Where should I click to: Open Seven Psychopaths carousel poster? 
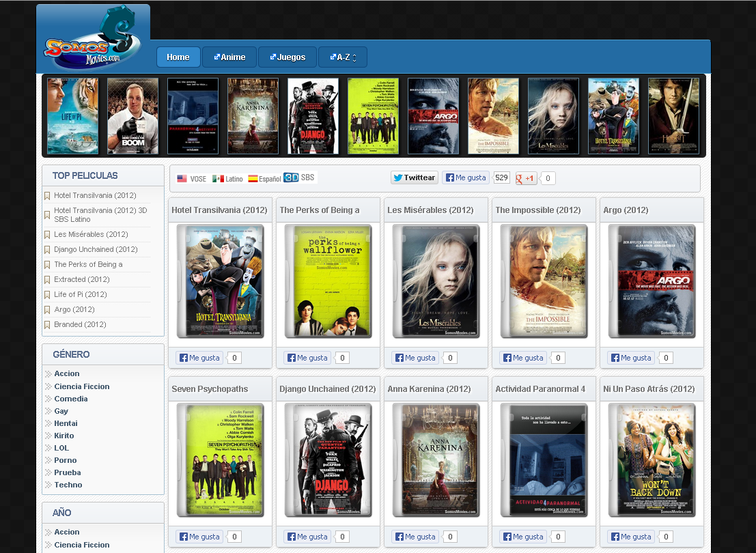pos(373,115)
